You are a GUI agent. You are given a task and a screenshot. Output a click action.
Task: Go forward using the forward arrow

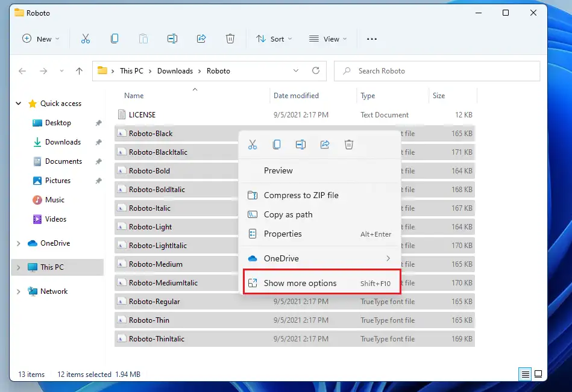[x=43, y=71]
